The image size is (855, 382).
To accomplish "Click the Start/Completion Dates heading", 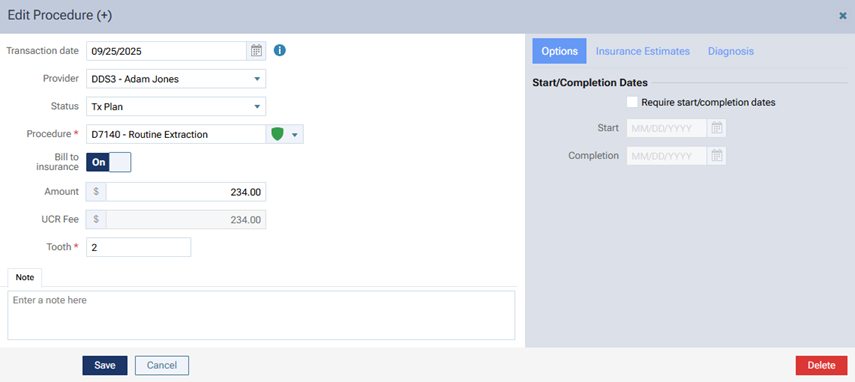I will (x=590, y=83).
